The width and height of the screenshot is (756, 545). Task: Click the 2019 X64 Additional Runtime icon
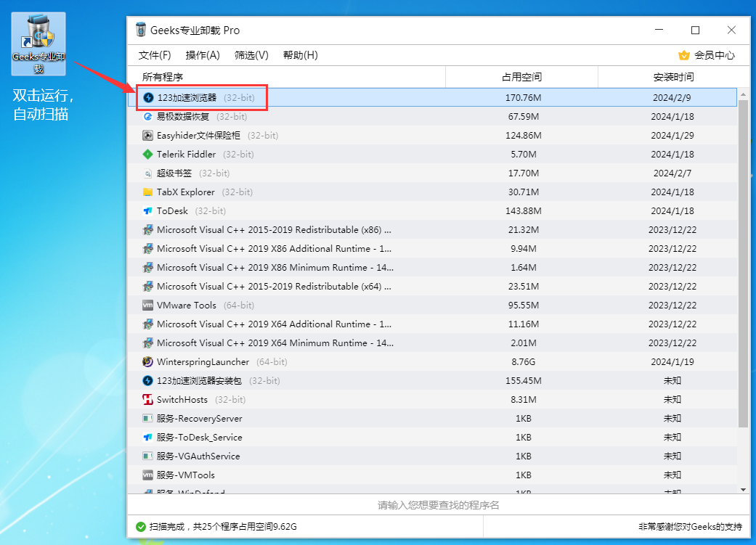[148, 324]
